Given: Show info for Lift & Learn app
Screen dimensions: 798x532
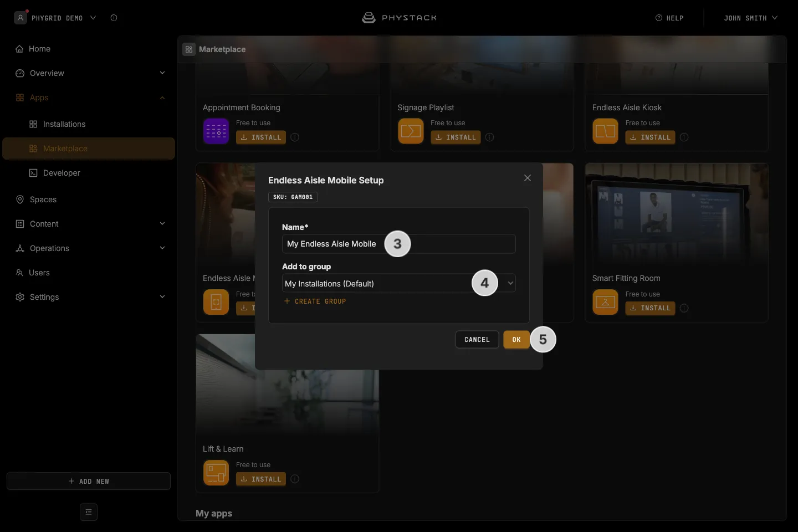Looking at the screenshot, I should click(x=295, y=479).
